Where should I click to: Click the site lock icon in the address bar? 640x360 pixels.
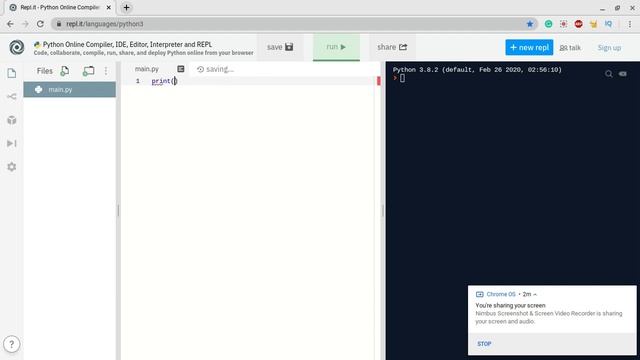[x=59, y=24]
